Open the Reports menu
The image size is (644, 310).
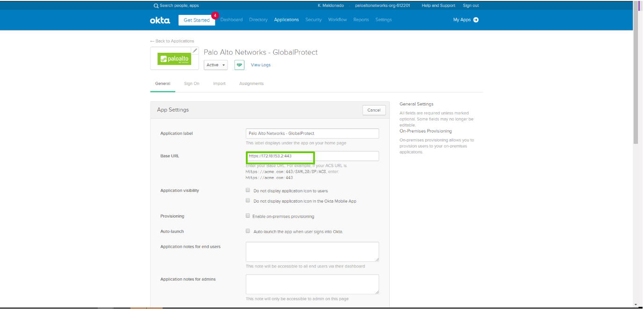click(361, 20)
